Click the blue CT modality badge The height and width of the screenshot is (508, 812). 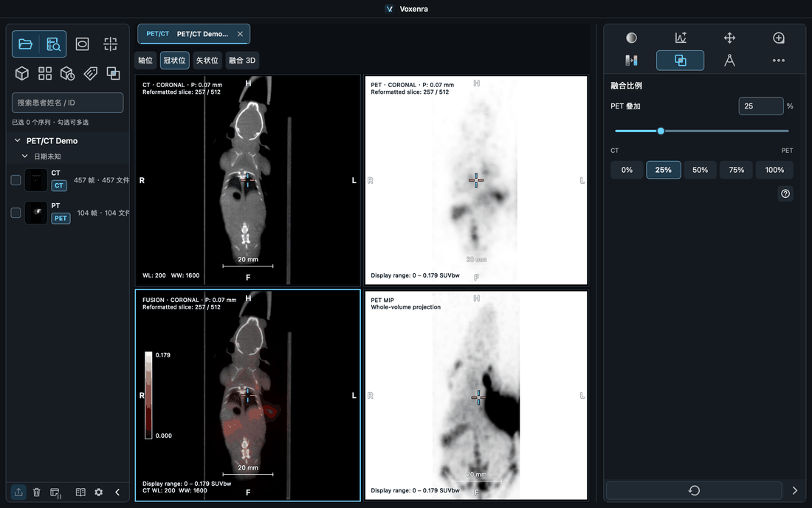click(59, 185)
